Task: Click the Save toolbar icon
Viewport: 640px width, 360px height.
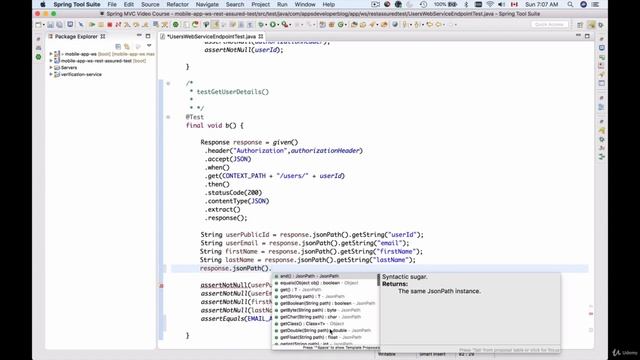Action: click(x=50, y=25)
